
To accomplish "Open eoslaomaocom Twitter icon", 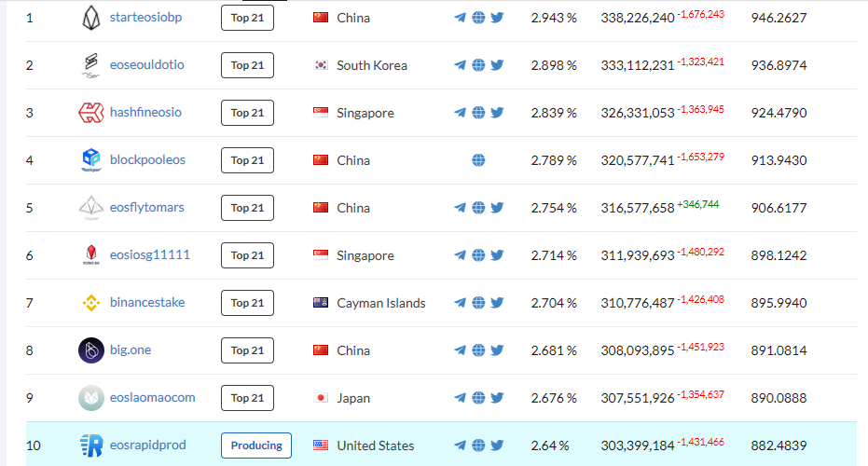I will (497, 399).
